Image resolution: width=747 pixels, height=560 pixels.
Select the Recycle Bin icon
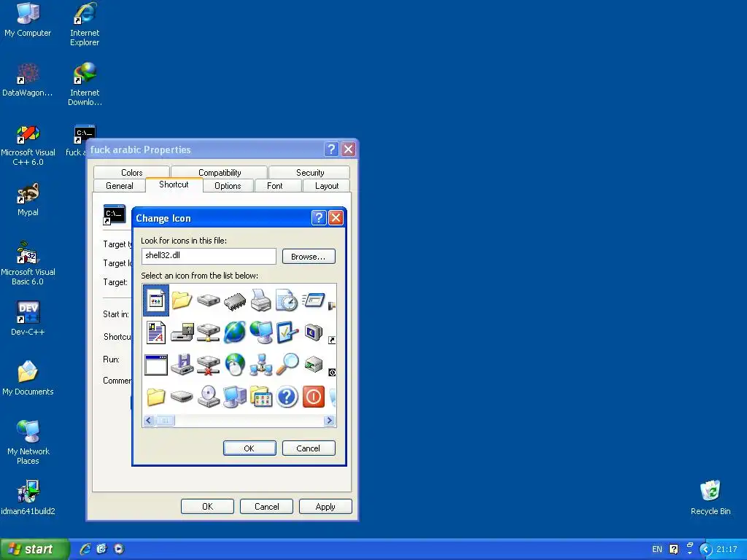click(711, 498)
